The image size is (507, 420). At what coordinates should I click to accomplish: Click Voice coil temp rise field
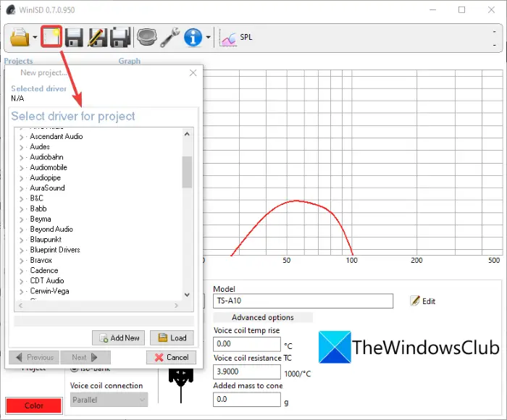point(247,344)
